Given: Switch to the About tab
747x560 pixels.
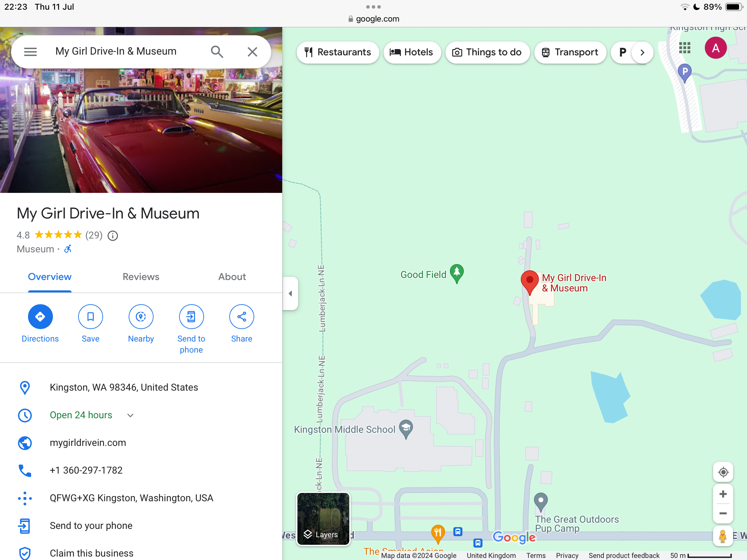Looking at the screenshot, I should point(232,277).
